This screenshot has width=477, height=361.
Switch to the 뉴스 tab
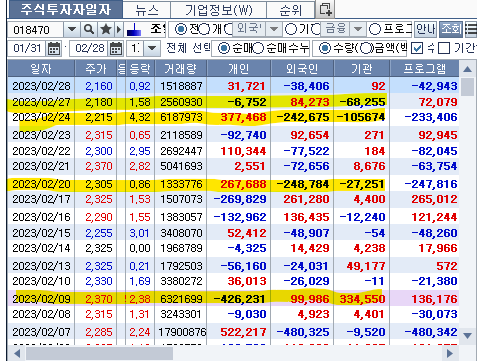click(147, 10)
